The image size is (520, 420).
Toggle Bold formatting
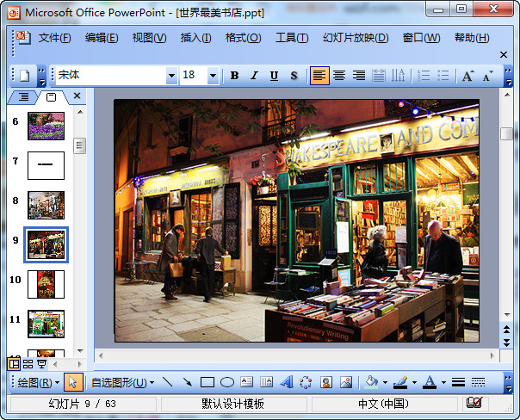coord(234,76)
